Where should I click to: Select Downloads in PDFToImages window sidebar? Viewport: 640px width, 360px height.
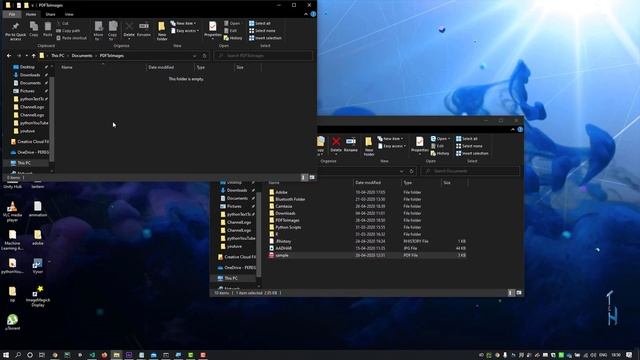[30, 75]
